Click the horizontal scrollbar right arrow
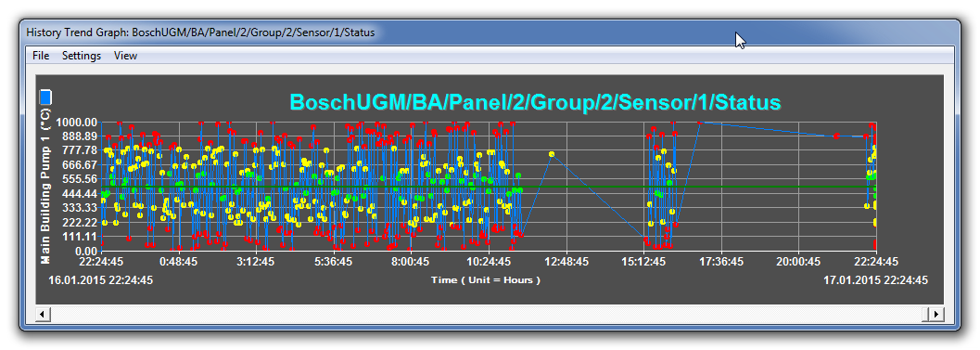 (x=936, y=314)
